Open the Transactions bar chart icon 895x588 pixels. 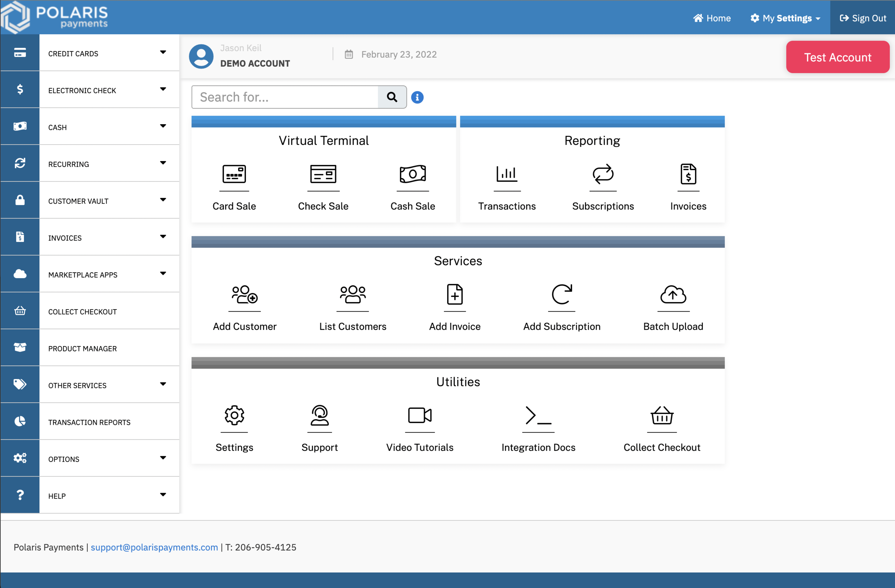(x=507, y=174)
